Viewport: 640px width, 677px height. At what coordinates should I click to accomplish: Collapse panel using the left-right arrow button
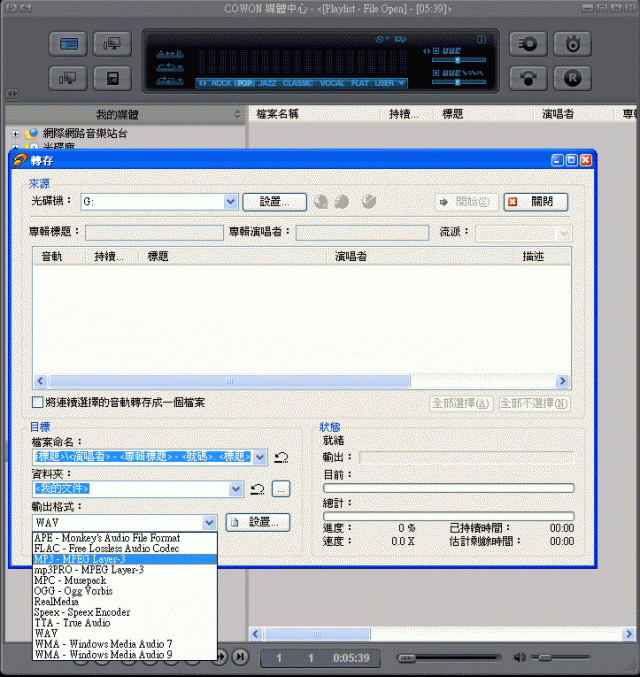point(12,93)
